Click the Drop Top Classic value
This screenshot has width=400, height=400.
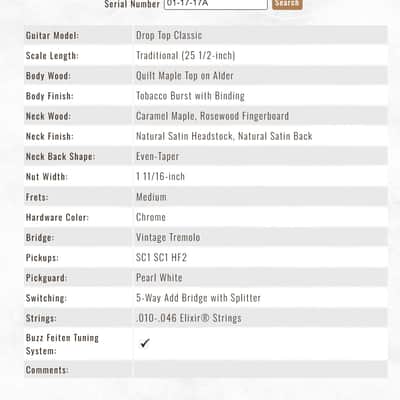[169, 35]
